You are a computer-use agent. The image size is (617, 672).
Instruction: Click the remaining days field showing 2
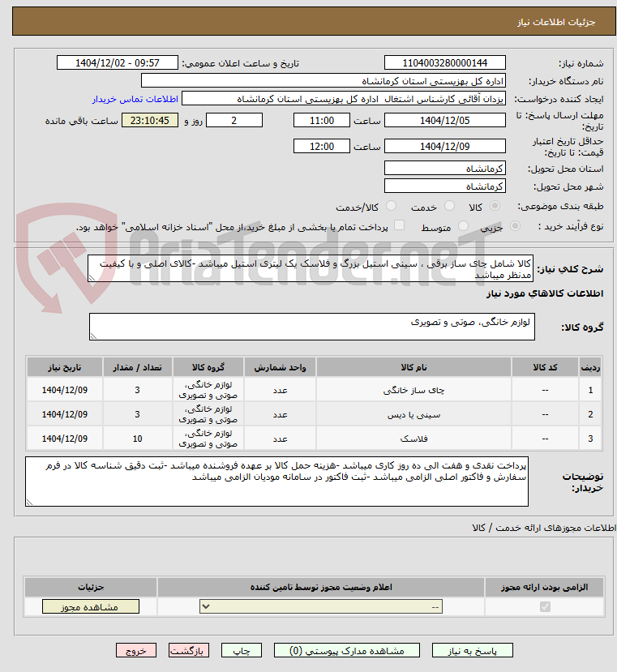tap(234, 121)
